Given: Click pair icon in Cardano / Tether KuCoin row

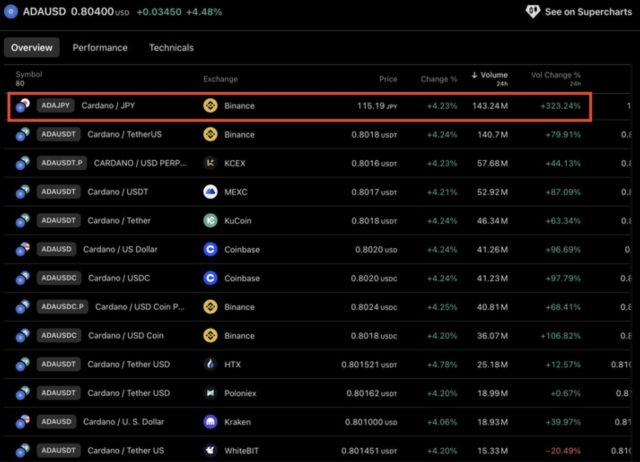Looking at the screenshot, I should [x=23, y=221].
